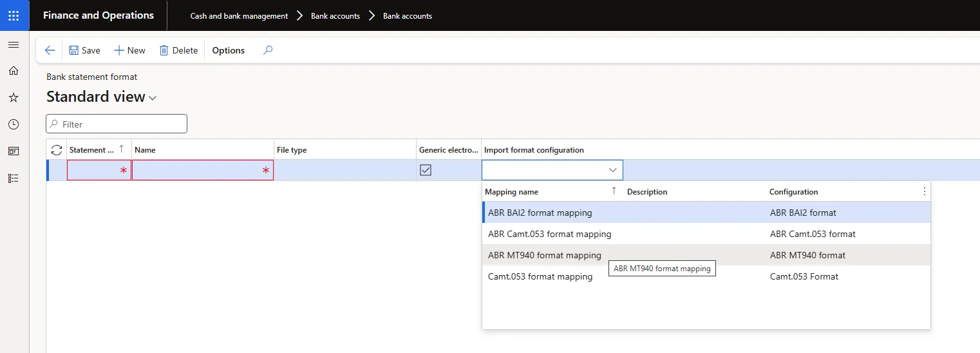Image resolution: width=980 pixels, height=353 pixels.
Task: Open the Options menu
Action: [x=229, y=50]
